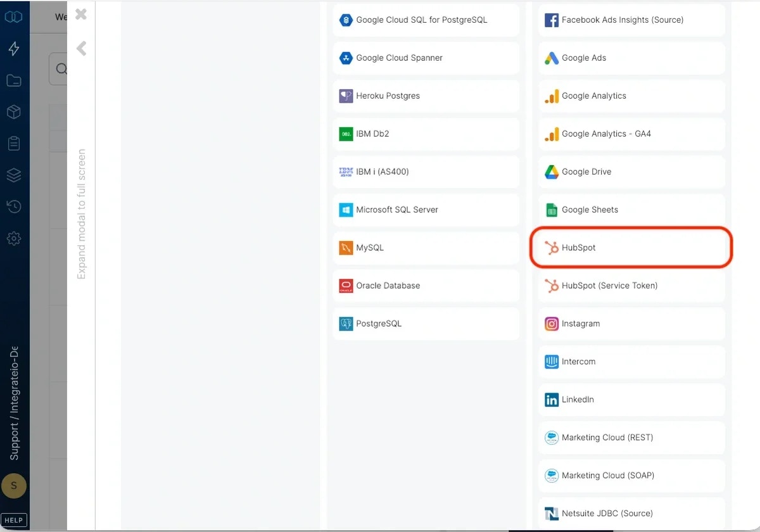The image size is (760, 532).
Task: Click the HELP button
Action: click(14, 520)
